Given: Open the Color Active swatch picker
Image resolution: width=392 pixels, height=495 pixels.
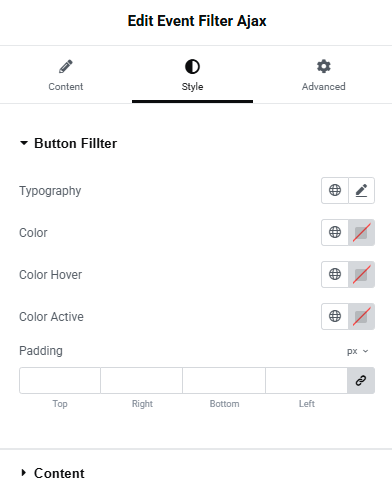Looking at the screenshot, I should click(x=361, y=316).
